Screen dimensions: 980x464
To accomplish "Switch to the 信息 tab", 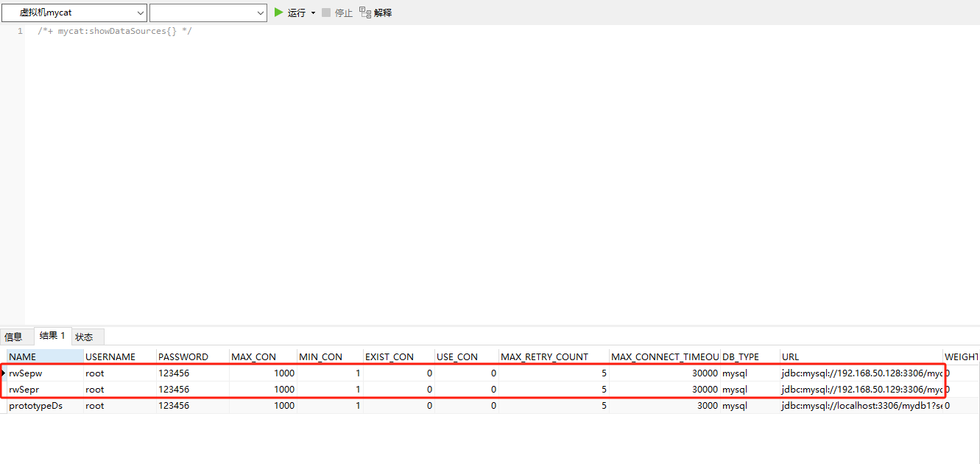I will (15, 337).
